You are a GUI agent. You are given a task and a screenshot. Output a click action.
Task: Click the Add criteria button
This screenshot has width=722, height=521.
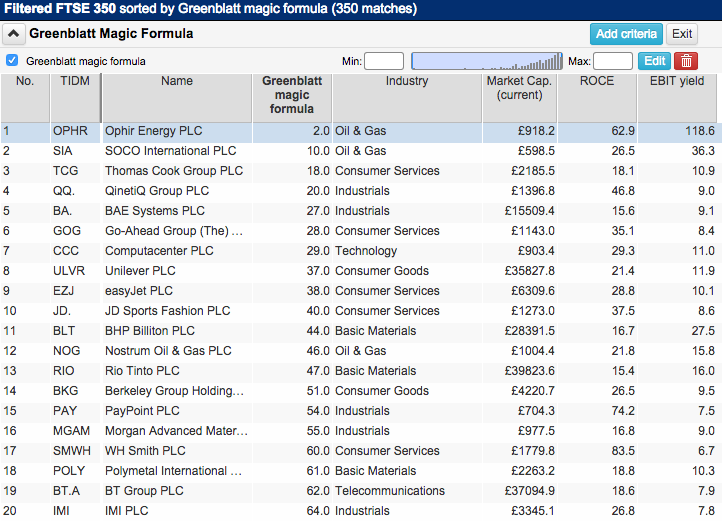click(x=626, y=34)
